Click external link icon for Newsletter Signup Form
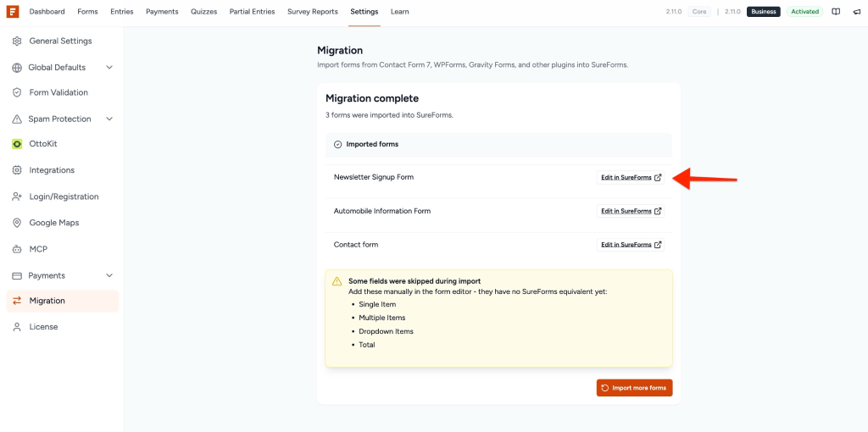 tap(658, 178)
